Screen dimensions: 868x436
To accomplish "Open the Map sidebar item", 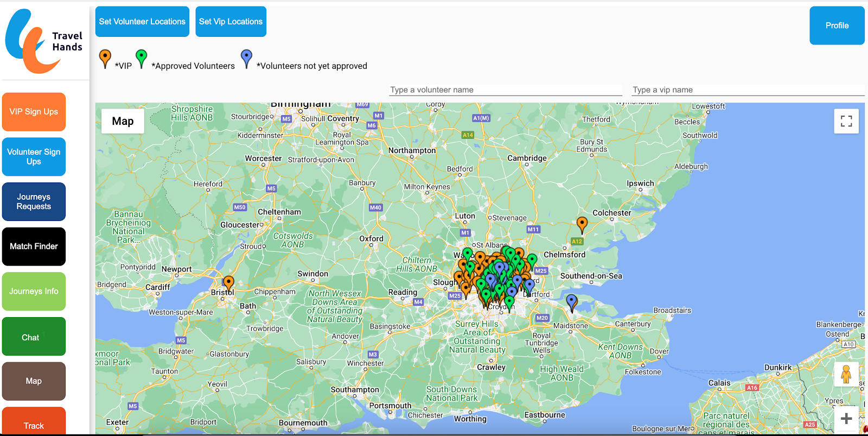I will [x=34, y=381].
